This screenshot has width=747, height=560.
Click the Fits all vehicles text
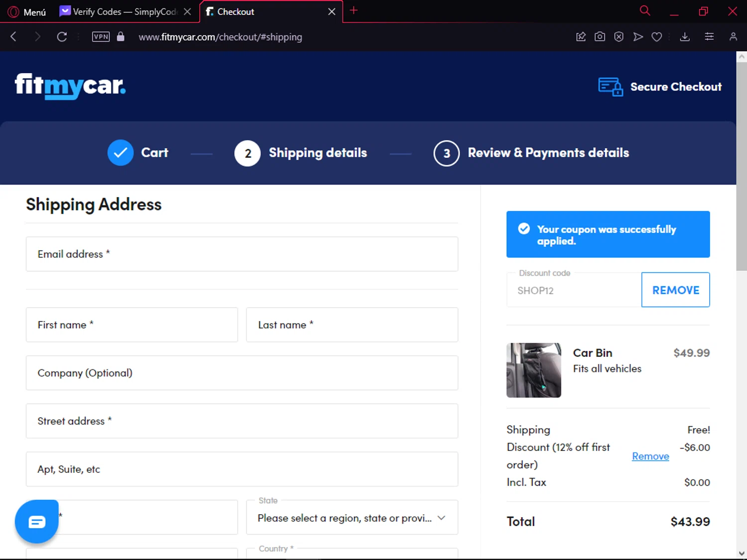[607, 369]
